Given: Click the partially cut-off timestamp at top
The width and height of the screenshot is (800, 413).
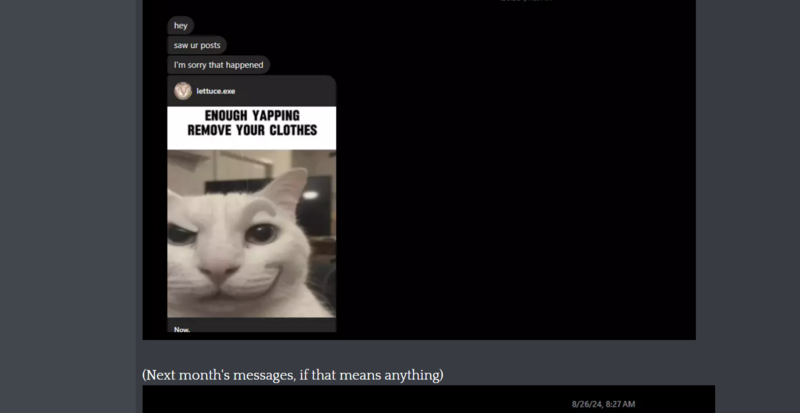Looking at the screenshot, I should click(x=525, y=2).
